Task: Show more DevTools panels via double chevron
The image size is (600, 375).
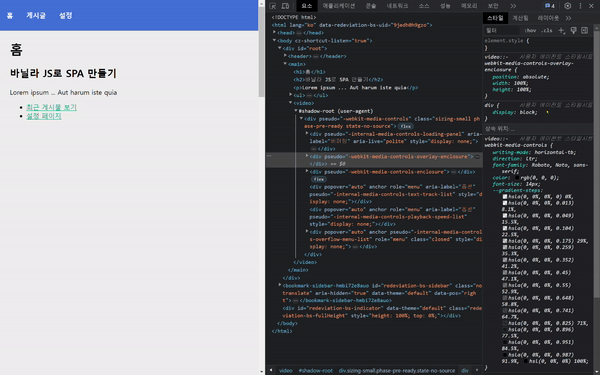Action: [513, 6]
